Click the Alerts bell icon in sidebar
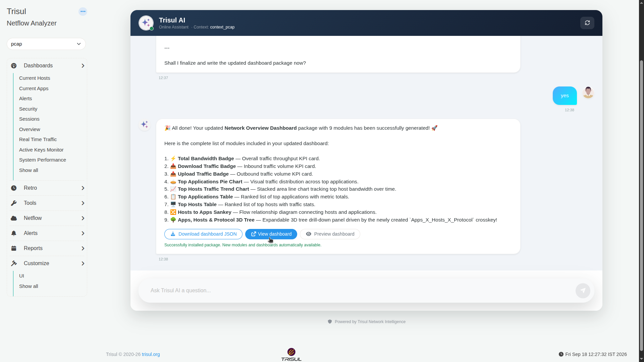Viewport: 644px width, 362px height. pos(14,233)
